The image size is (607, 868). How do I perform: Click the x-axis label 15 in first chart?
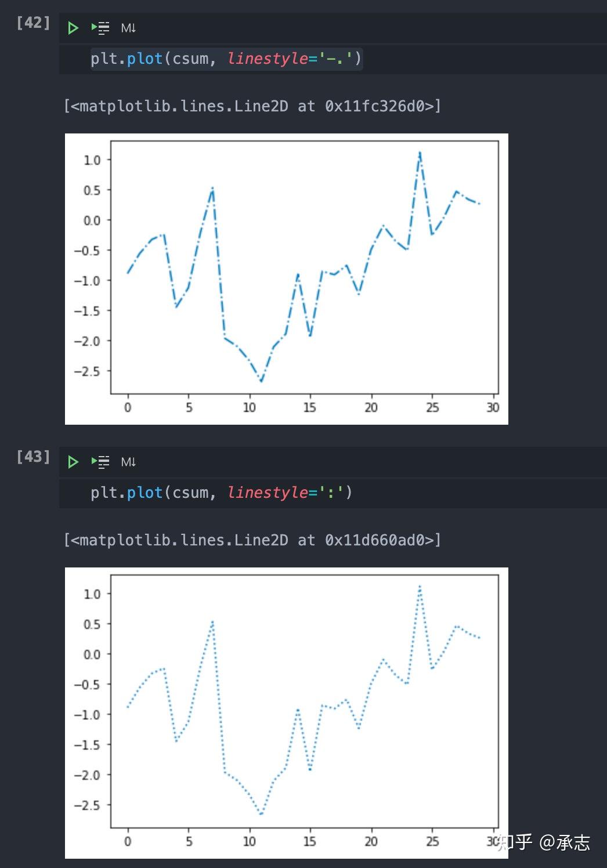pos(310,407)
